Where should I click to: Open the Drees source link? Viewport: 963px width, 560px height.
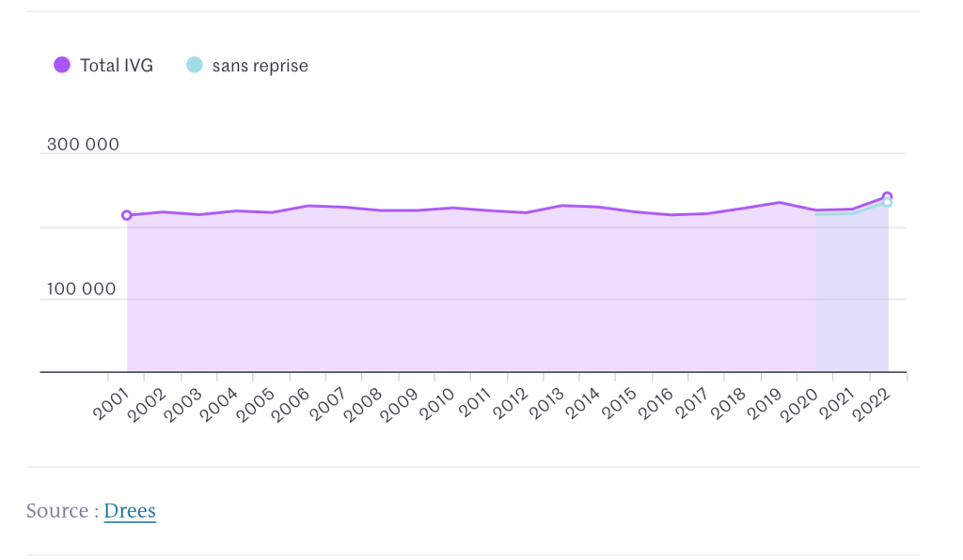130,510
